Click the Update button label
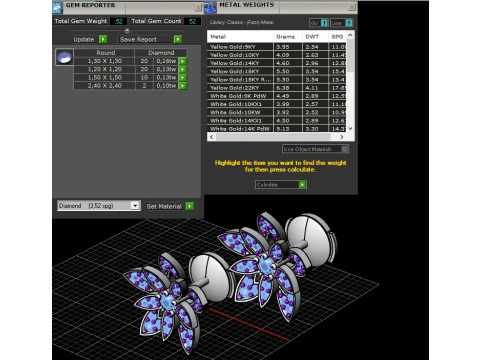The image size is (480, 360). click(84, 39)
